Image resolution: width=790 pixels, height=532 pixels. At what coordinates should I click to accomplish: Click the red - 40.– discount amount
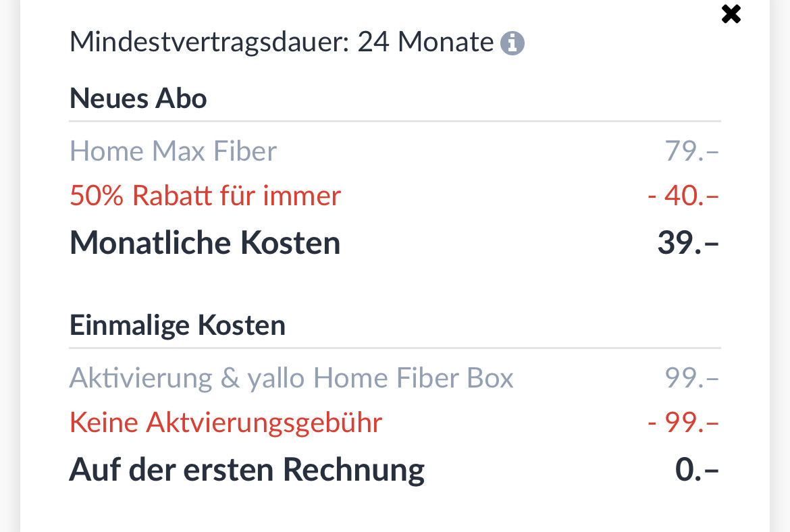(683, 196)
